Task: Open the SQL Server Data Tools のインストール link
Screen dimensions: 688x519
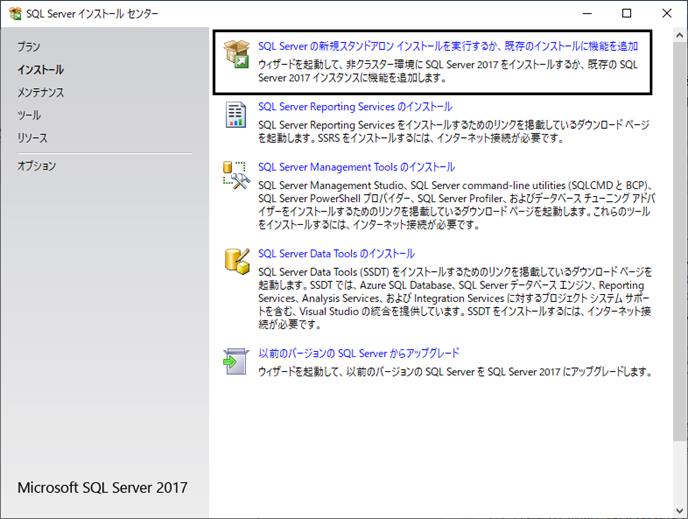Action: (336, 254)
